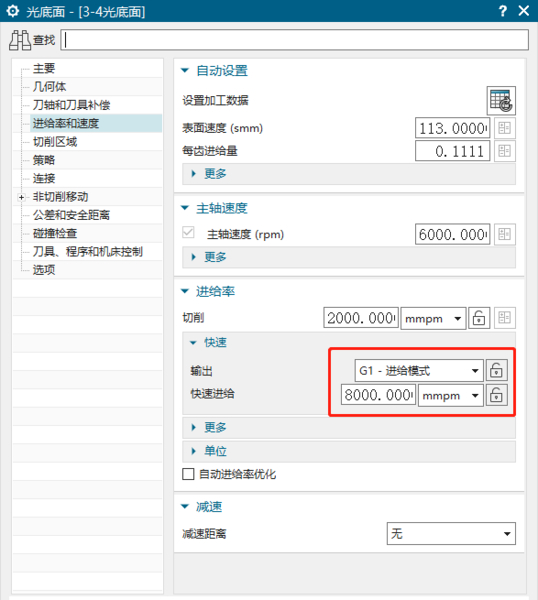Click the binoculars 查找 icon
The width and height of the screenshot is (538, 600).
pos(20,40)
